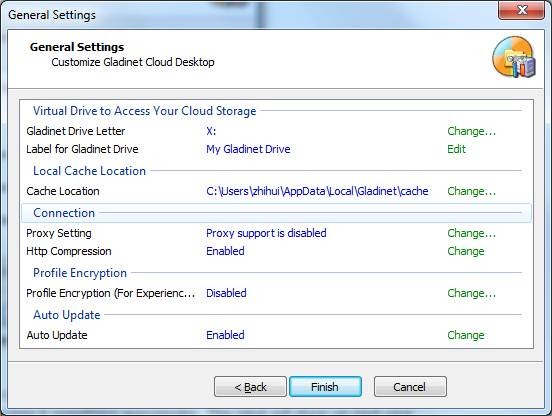Close the General Settings window
The height and width of the screenshot is (416, 552).
pyautogui.click(x=522, y=10)
